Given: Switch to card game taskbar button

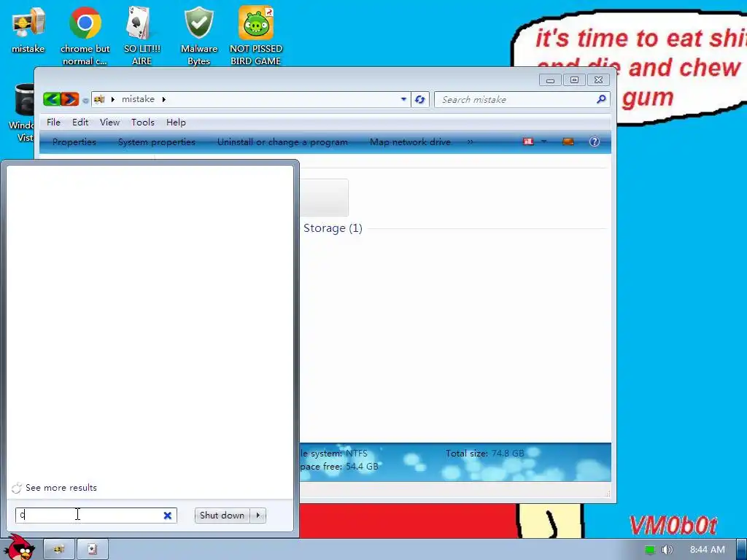Looking at the screenshot, I should pos(93,549).
